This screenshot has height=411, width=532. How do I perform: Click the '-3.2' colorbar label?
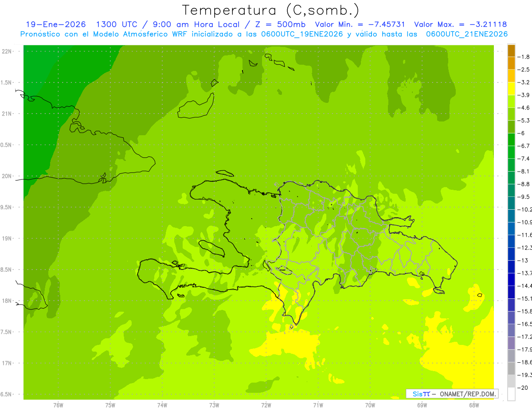pos(524,82)
